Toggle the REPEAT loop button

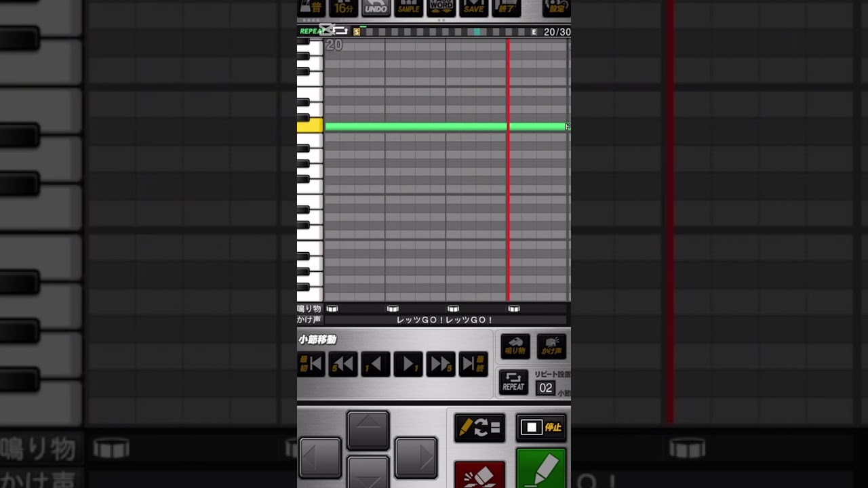(513, 382)
